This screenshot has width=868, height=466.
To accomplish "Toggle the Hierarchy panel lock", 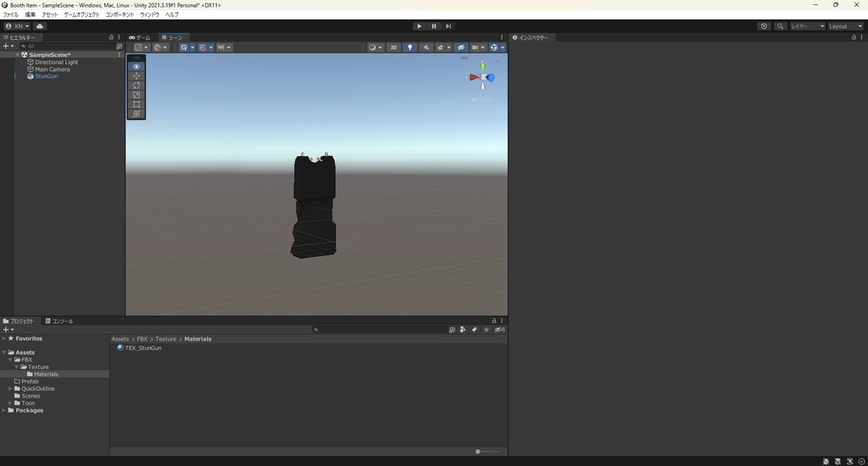I will click(x=111, y=37).
